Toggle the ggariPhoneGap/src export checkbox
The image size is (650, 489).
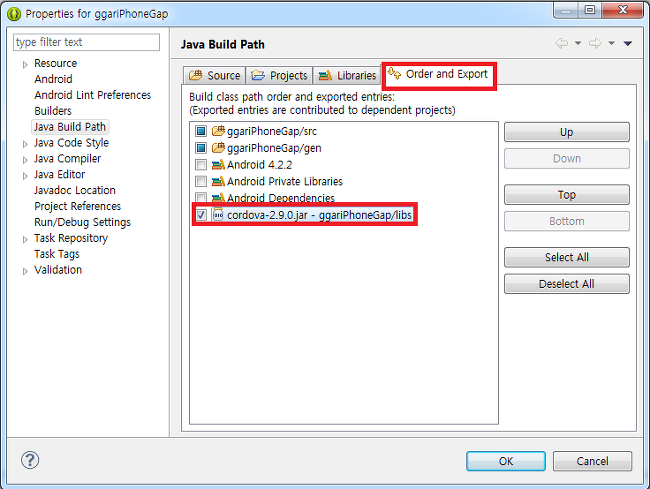(x=201, y=131)
